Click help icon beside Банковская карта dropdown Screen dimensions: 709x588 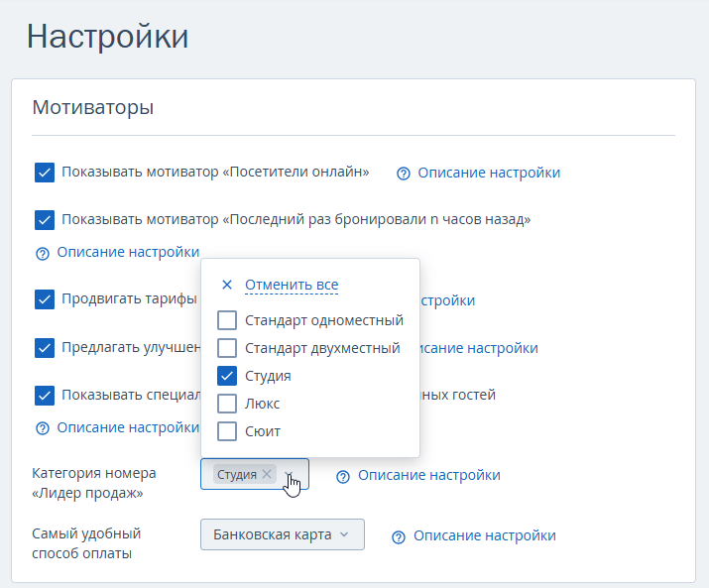pos(399,536)
